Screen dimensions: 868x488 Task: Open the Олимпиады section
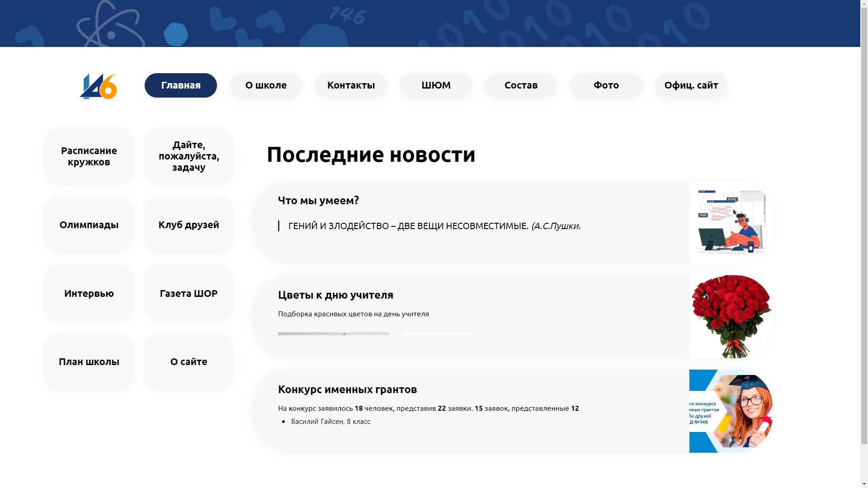click(89, 225)
